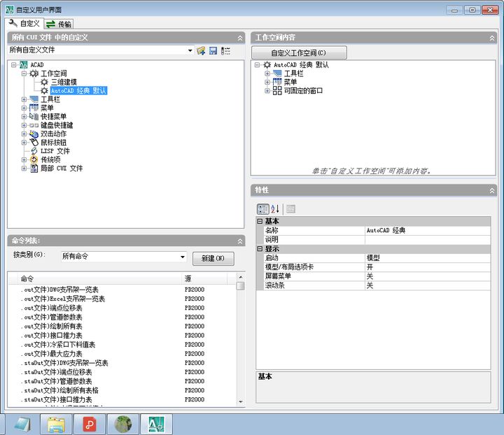Expand the 快捷菜单 node
The height and width of the screenshot is (435, 504).
(x=24, y=117)
